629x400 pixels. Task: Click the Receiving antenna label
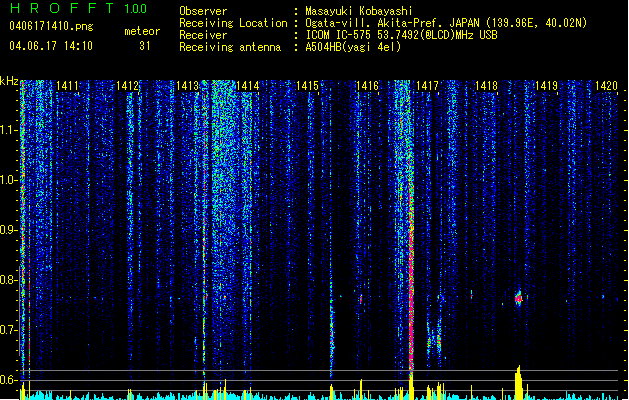(x=230, y=47)
